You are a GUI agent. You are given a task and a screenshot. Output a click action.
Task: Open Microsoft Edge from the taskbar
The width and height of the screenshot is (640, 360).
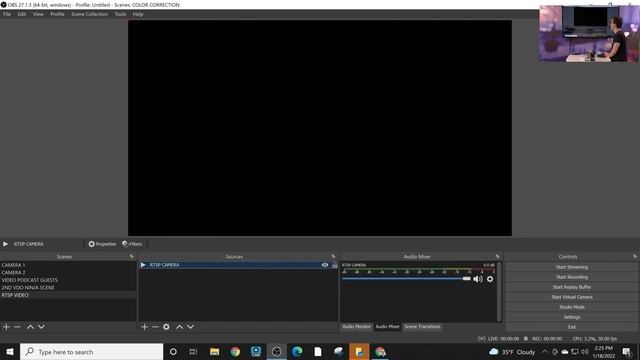point(297,352)
